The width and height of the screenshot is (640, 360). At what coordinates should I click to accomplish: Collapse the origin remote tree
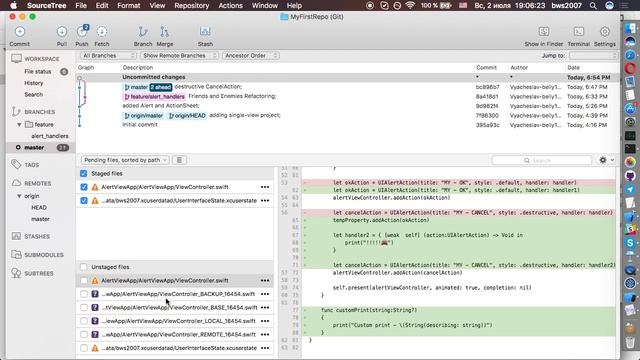click(19, 196)
